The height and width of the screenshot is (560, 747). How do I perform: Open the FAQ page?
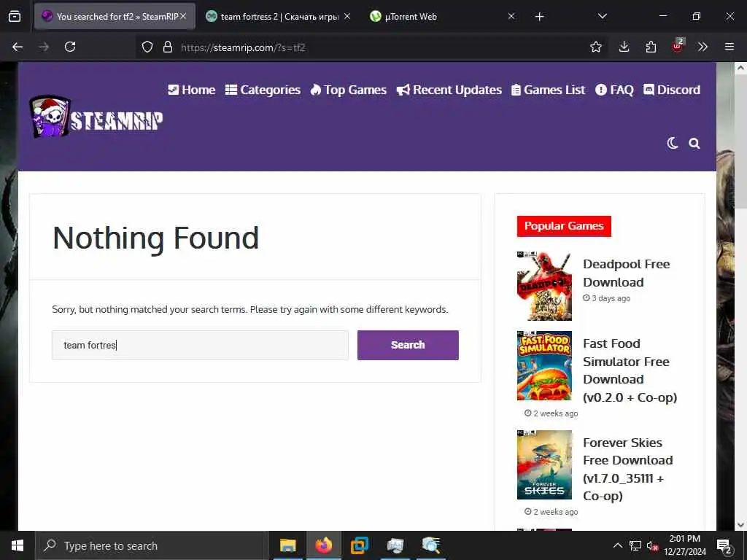pyautogui.click(x=614, y=90)
